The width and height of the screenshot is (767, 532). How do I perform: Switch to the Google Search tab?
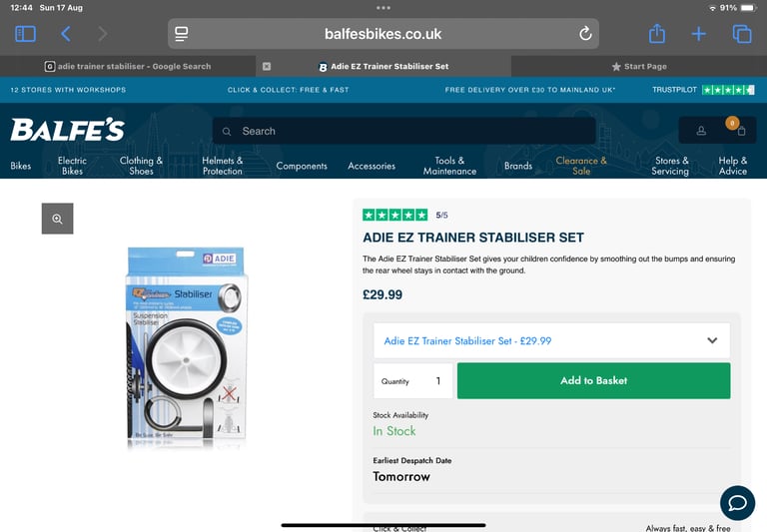[128, 67]
